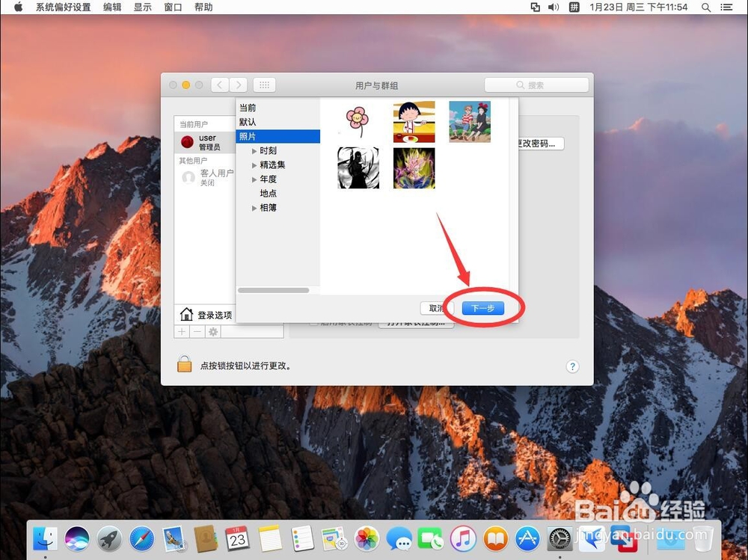Open Launchpad rocket icon
Viewport: 748px width, 560px height.
[x=109, y=539]
